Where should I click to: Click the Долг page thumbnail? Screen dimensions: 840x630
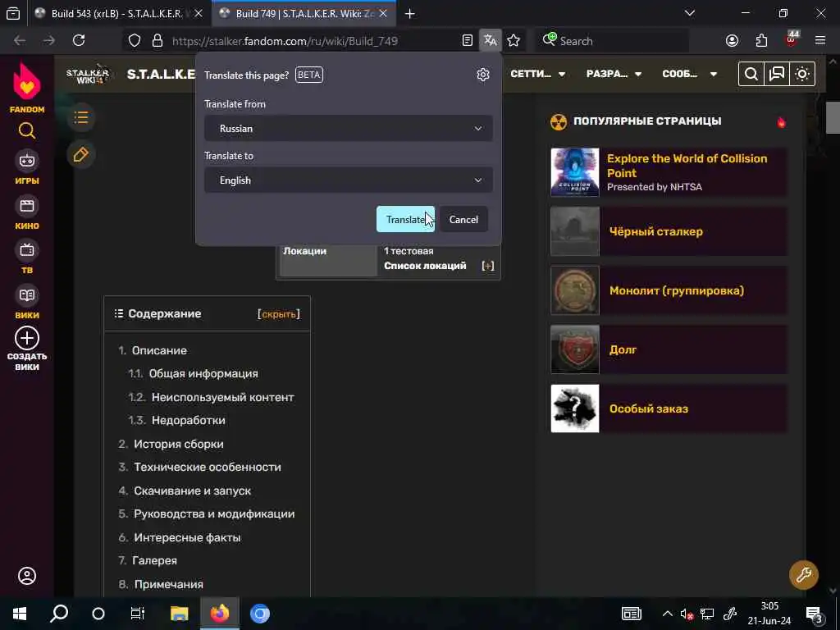[x=575, y=349]
